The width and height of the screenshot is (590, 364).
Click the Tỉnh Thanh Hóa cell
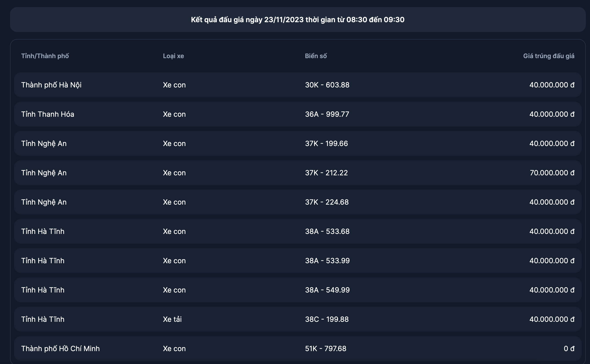point(48,114)
